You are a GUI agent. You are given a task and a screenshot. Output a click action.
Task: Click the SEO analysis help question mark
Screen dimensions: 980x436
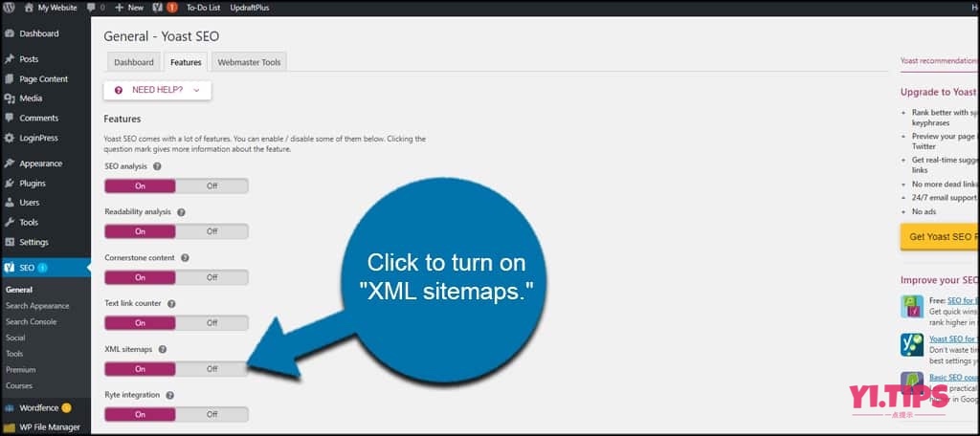tap(158, 166)
